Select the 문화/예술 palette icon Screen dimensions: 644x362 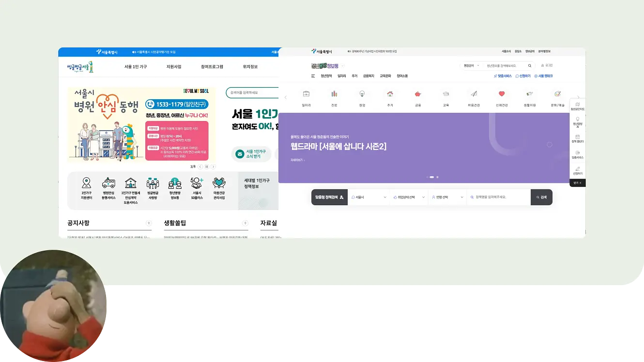click(x=557, y=94)
